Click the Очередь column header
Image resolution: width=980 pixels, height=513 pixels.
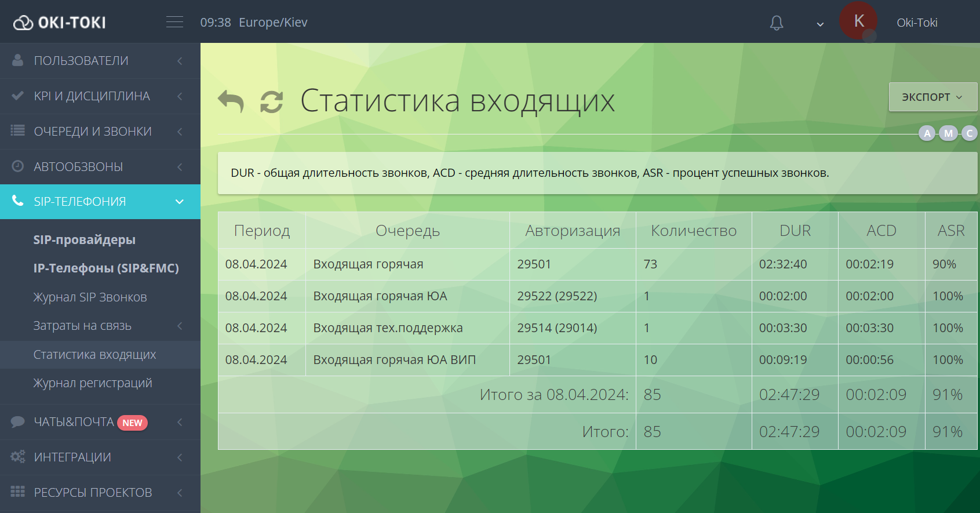(x=407, y=231)
